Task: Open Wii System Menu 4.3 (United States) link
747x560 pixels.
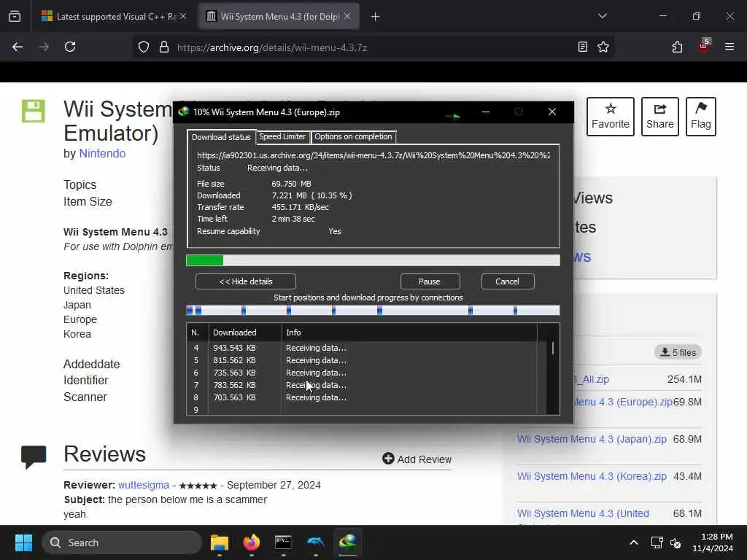Action: click(583, 513)
